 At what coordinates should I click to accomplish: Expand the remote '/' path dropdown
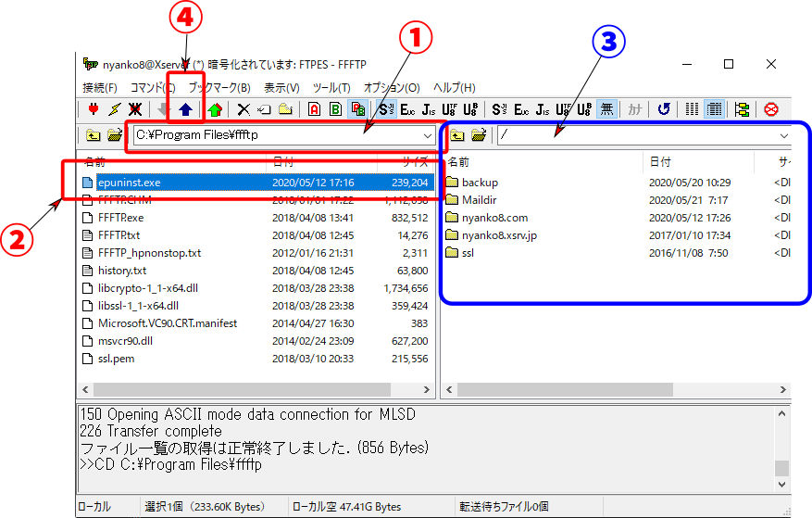point(784,136)
